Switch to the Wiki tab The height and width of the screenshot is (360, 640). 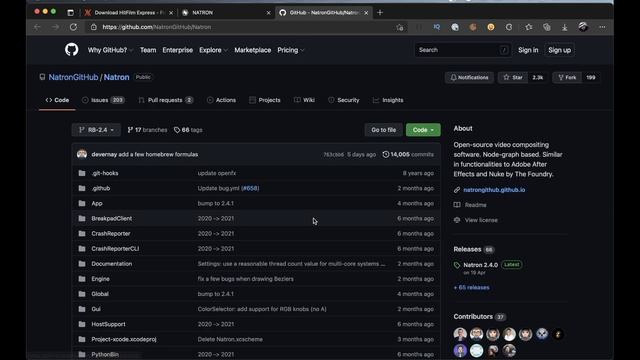pos(304,100)
